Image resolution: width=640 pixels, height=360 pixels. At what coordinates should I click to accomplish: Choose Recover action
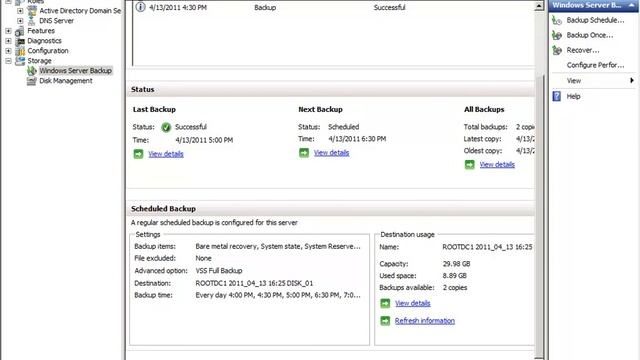(x=583, y=50)
